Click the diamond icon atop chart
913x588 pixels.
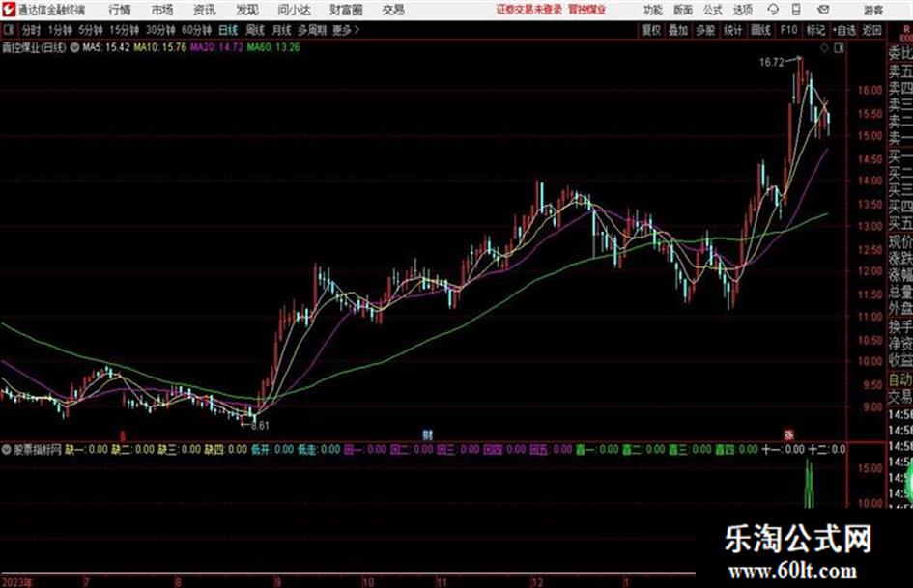[x=824, y=48]
